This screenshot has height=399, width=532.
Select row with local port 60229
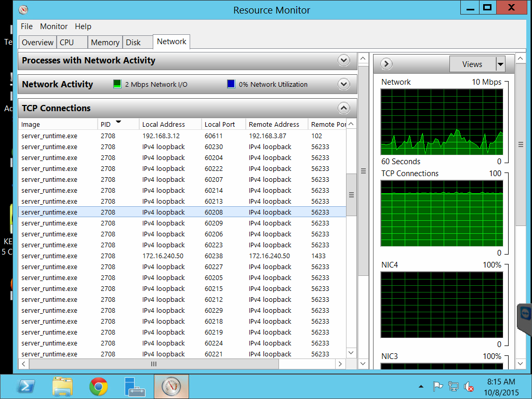point(182,311)
